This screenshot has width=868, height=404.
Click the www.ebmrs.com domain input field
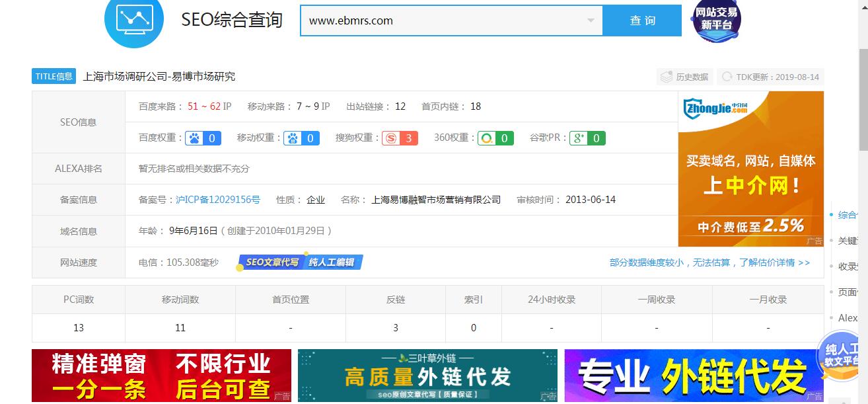click(x=443, y=20)
